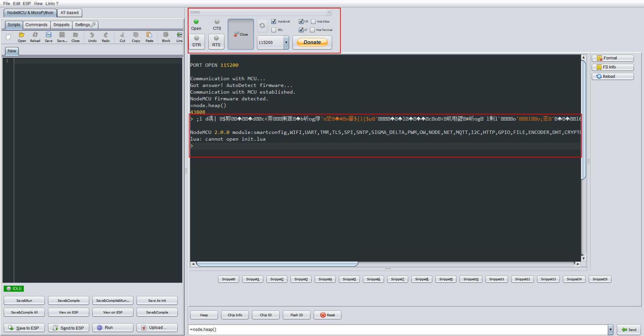The image size is (644, 336).
Task: Click the green Send arrow button
Action: pos(629,330)
